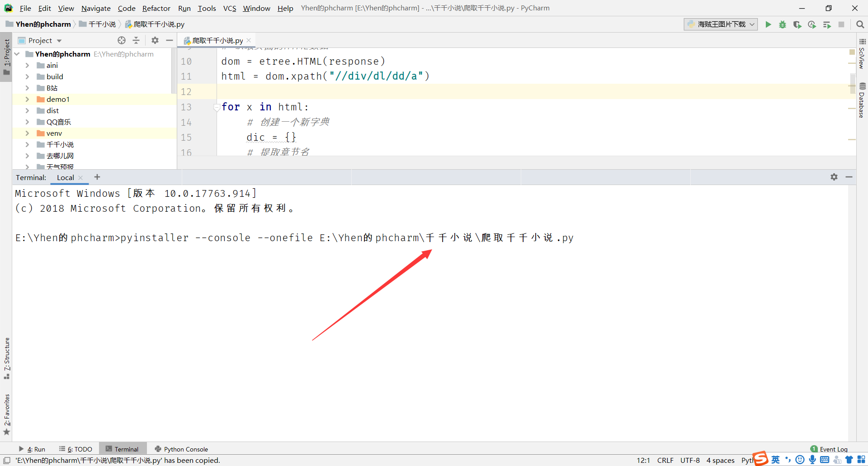Open Sogou soft keyboard icon

tap(825, 460)
